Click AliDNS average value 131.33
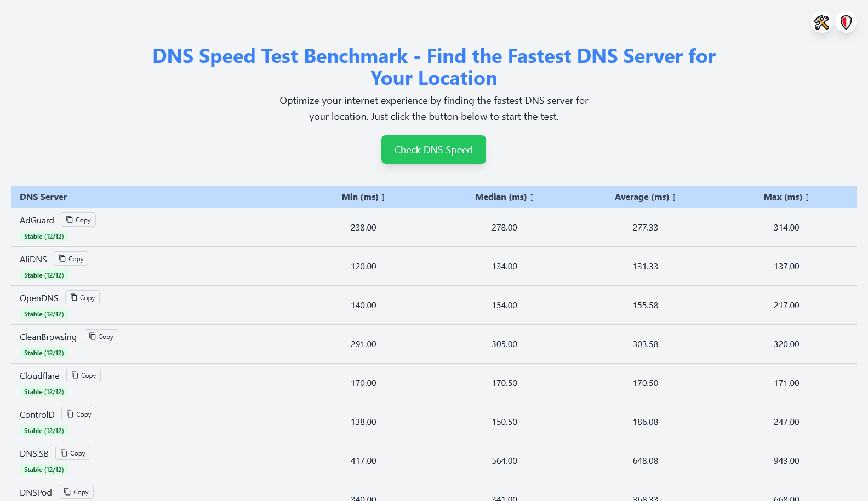This screenshot has width=868, height=501. coord(646,266)
